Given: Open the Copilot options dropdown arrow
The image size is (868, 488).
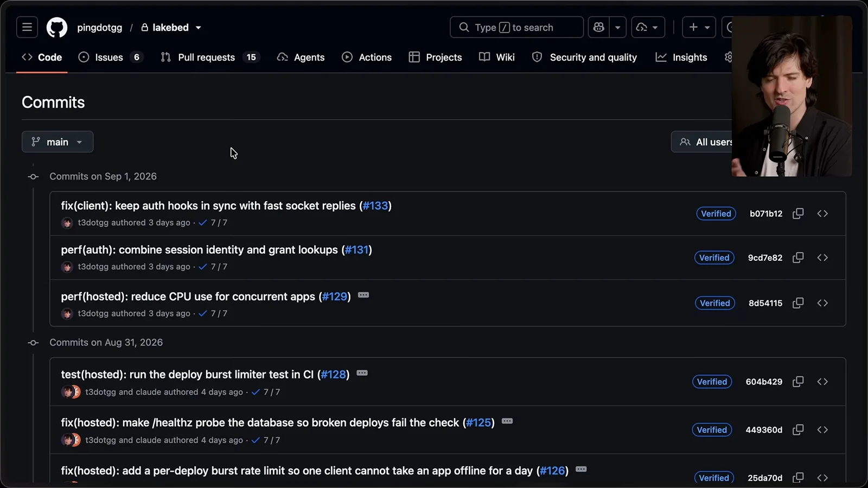Looking at the screenshot, I should 617,27.
